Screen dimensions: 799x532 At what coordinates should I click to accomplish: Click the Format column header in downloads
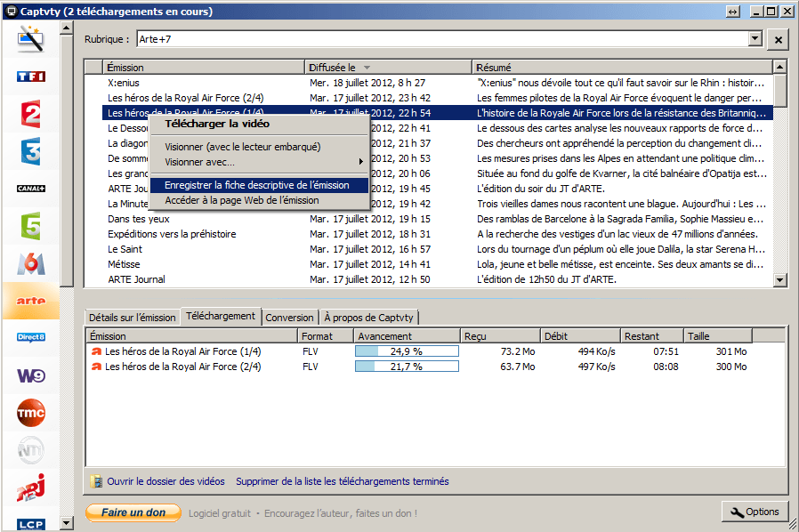pyautogui.click(x=326, y=336)
